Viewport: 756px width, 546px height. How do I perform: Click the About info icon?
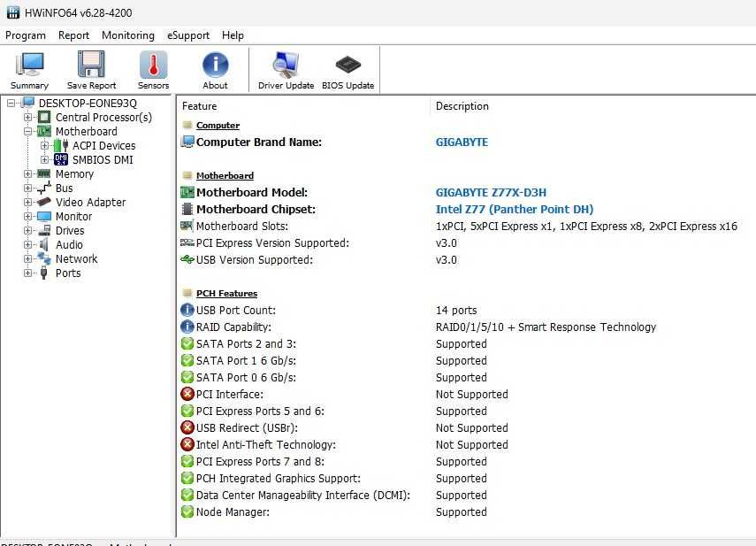pyautogui.click(x=215, y=64)
